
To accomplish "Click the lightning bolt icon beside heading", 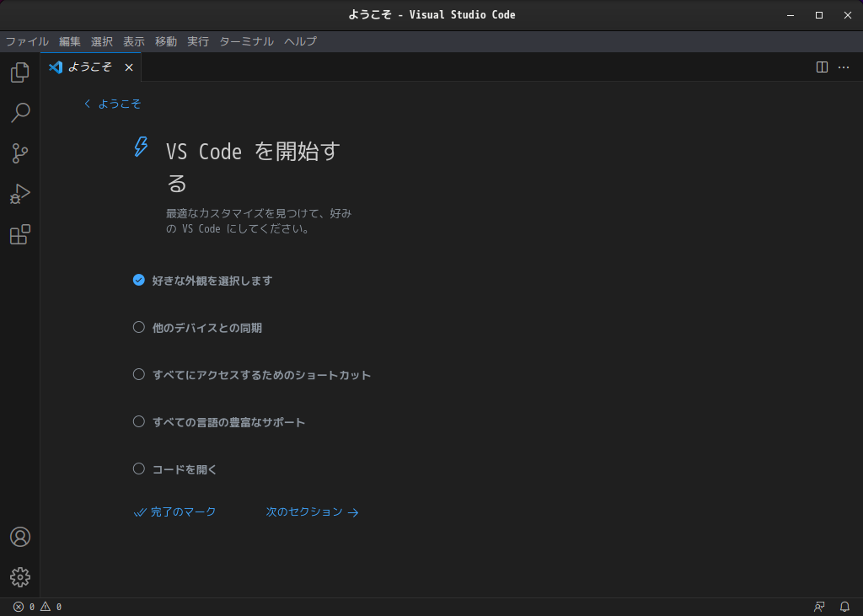I will 141,147.
